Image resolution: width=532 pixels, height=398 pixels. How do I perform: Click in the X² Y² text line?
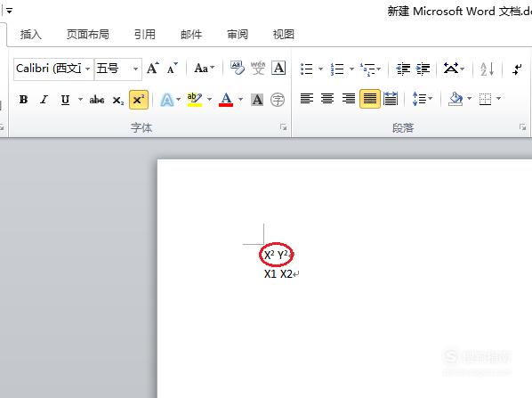[276, 255]
